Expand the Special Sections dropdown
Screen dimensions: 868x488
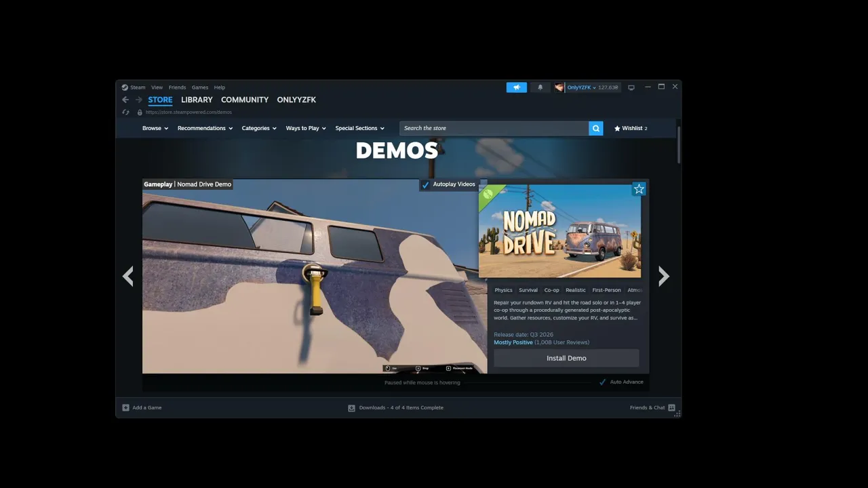[x=359, y=128]
